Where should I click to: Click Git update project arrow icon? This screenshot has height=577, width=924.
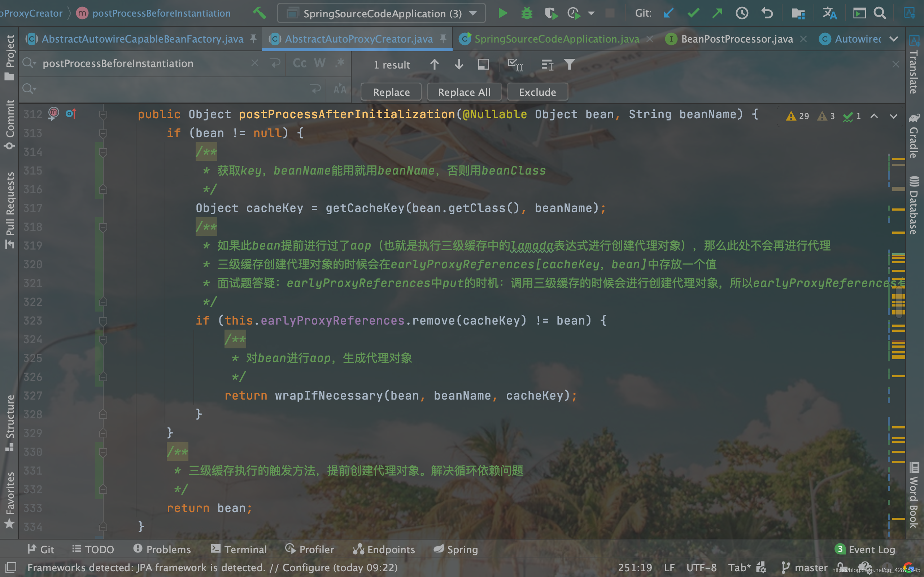coord(668,13)
